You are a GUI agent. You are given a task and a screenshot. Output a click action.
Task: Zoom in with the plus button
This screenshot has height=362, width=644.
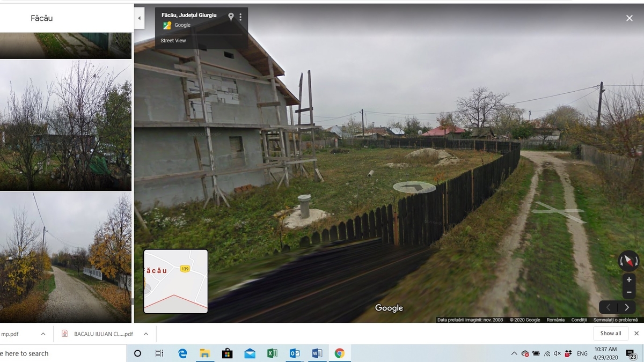tap(629, 280)
